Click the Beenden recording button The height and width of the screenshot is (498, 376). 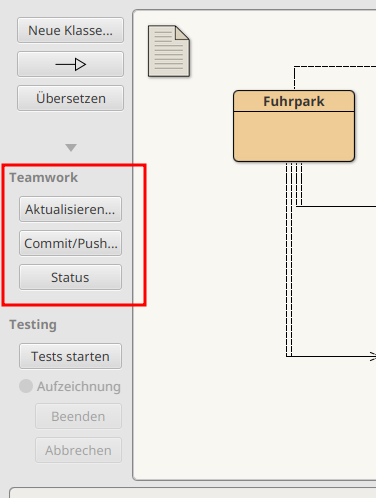coord(78,416)
